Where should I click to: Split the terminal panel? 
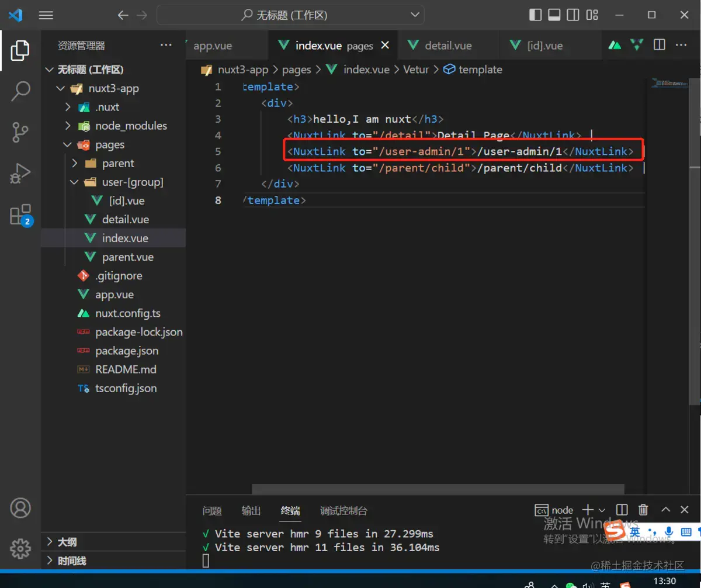pos(622,510)
